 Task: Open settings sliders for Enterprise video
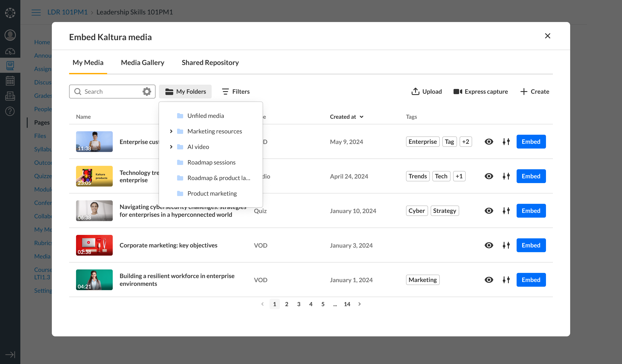click(x=506, y=142)
